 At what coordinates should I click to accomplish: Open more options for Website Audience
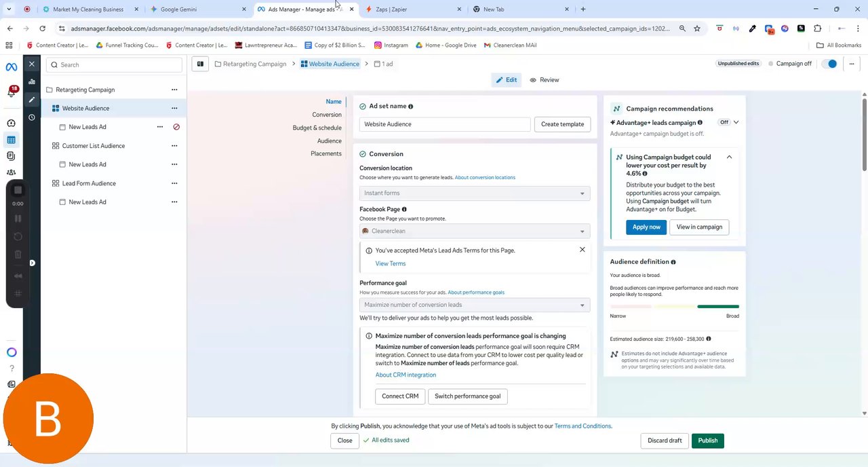174,108
